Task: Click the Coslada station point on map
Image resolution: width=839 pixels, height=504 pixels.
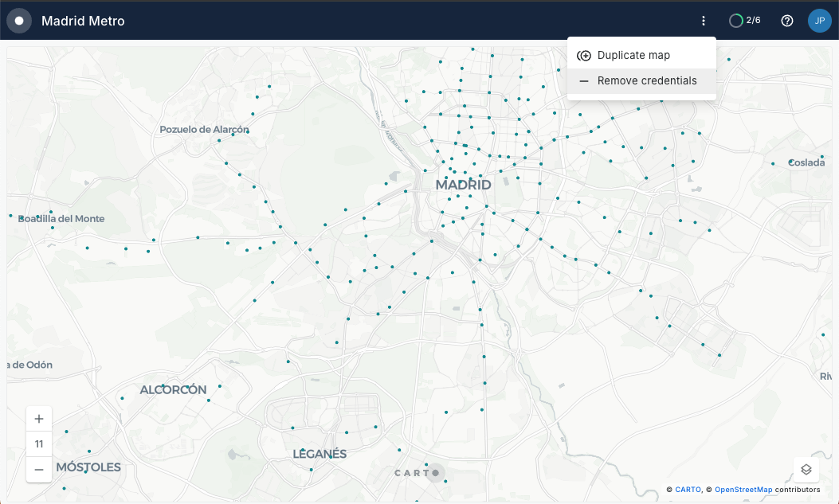Action: point(790,162)
